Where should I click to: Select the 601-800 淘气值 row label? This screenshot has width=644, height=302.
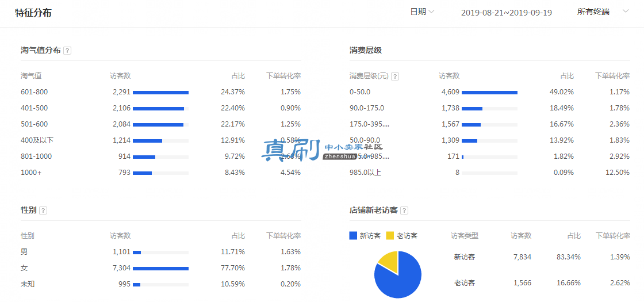34,92
